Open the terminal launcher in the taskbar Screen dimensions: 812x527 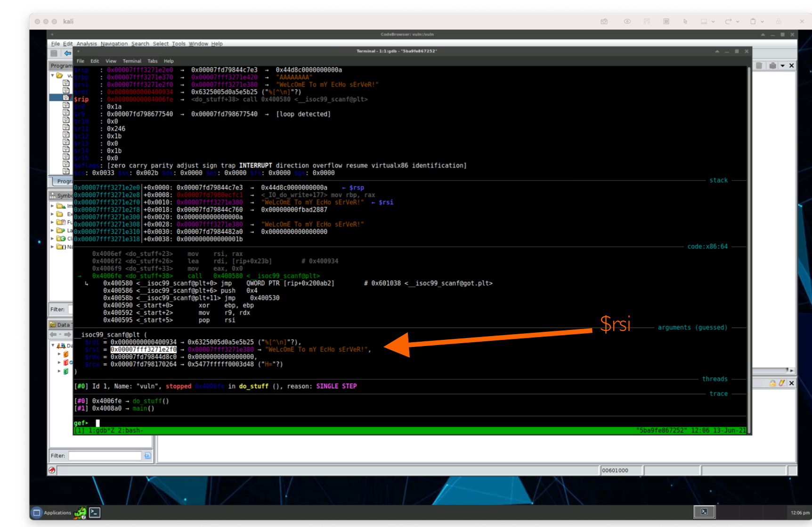point(95,512)
